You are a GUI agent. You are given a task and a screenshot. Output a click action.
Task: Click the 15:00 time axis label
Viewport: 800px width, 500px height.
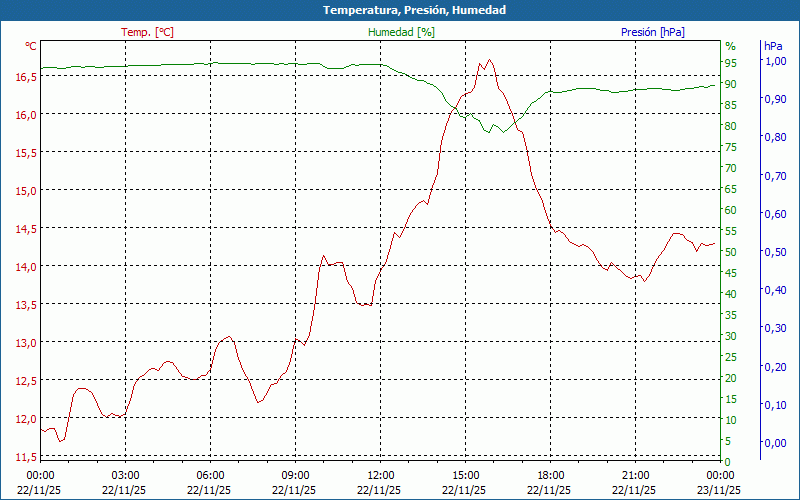point(465,475)
